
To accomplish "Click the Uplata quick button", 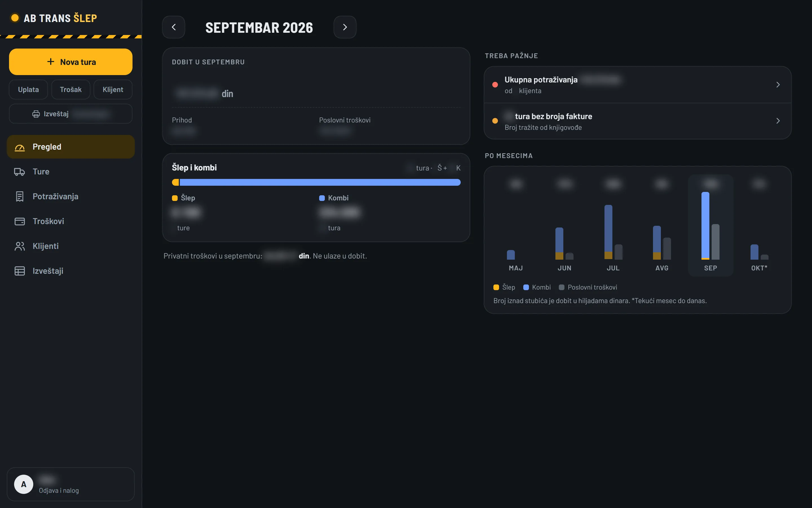I will (x=28, y=90).
